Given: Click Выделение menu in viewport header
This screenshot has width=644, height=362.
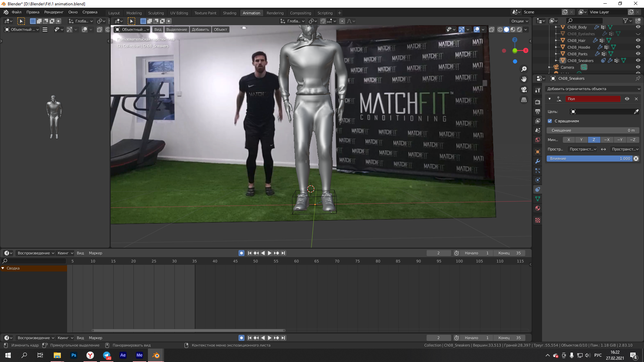Looking at the screenshot, I should coord(176,29).
